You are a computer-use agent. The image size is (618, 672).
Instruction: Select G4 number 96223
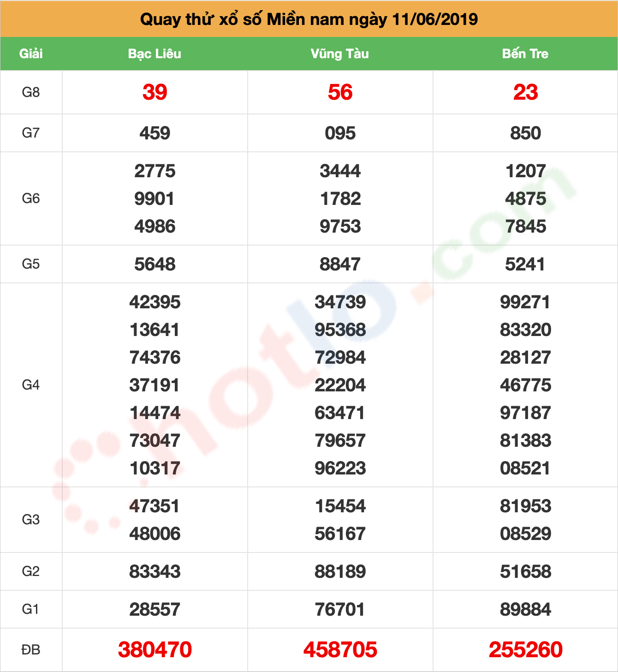pyautogui.click(x=340, y=468)
